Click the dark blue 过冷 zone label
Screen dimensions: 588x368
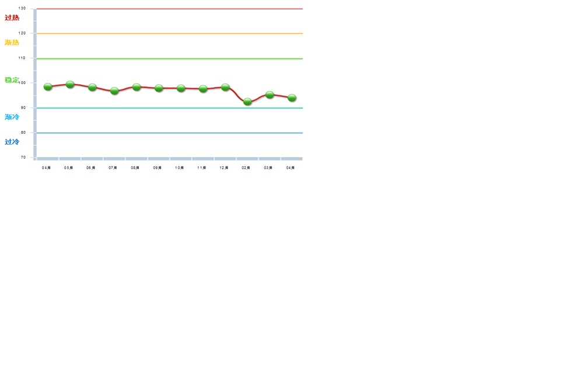point(12,142)
